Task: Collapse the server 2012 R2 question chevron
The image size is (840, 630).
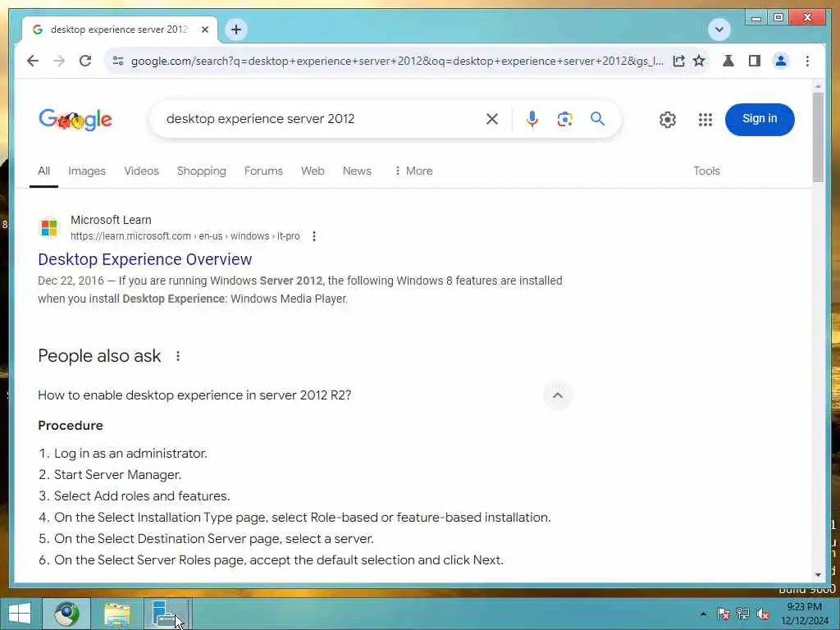Action: coord(557,395)
